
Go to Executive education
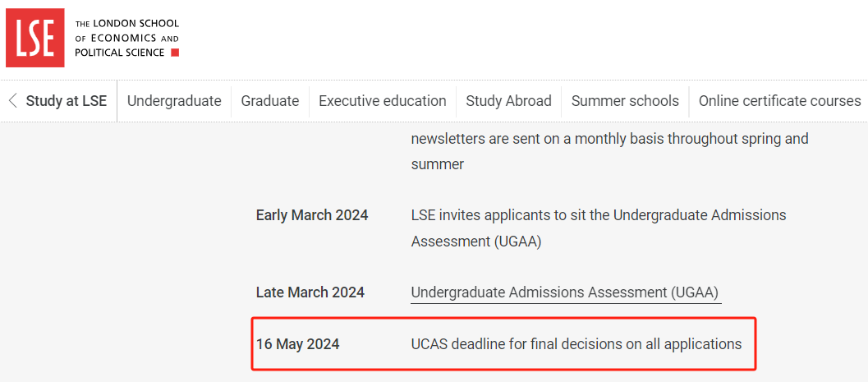pyautogui.click(x=383, y=101)
